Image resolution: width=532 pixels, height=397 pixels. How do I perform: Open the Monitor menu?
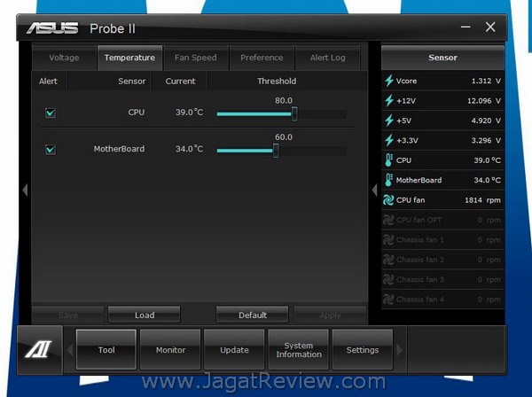[x=170, y=349]
